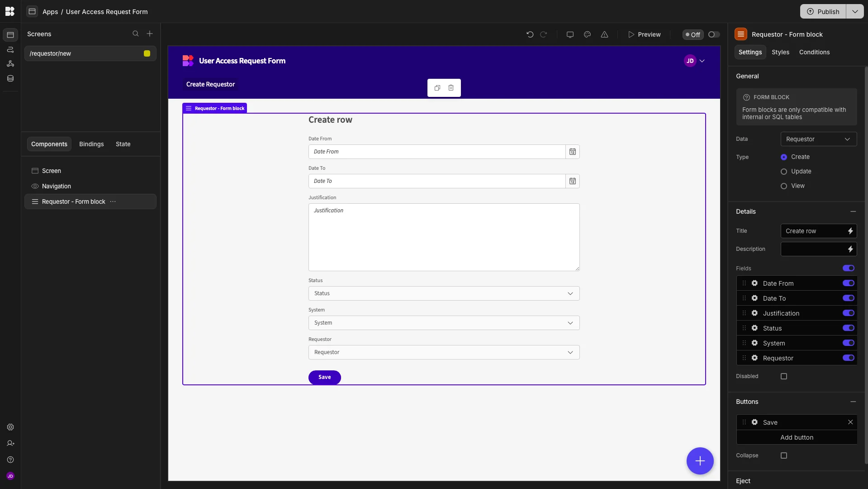
Task: Open the theme palette settings
Action: (x=587, y=34)
